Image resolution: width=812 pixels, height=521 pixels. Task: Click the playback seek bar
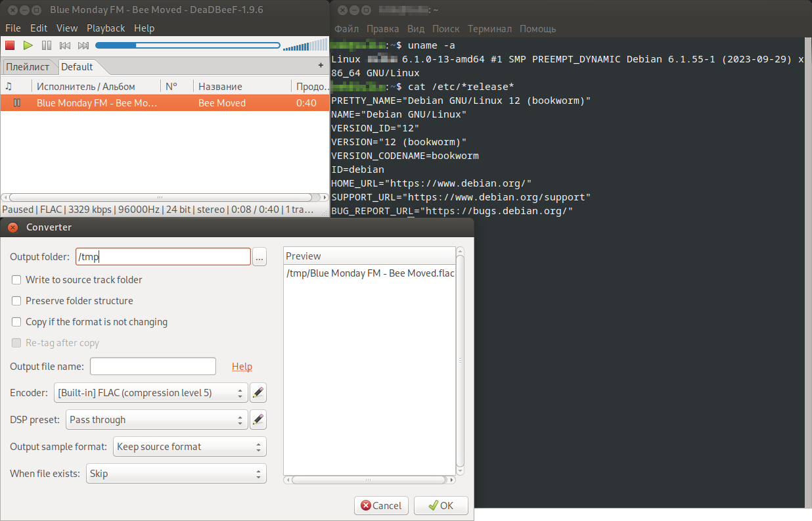click(x=187, y=45)
